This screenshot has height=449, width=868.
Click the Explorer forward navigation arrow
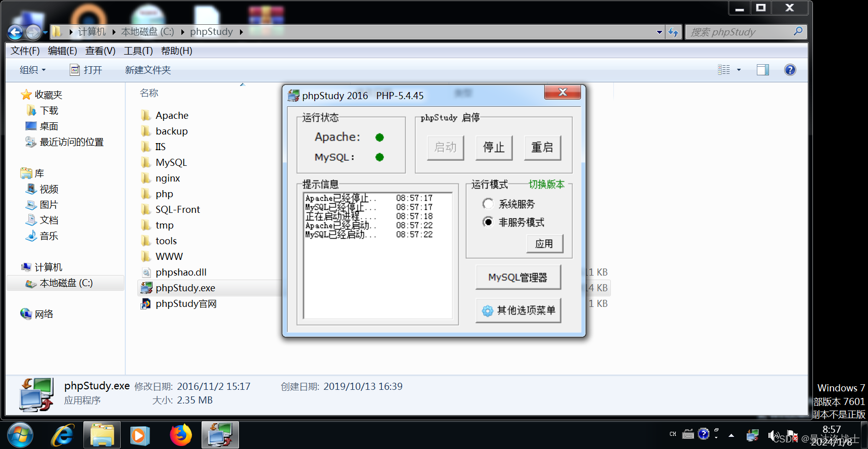coord(33,32)
